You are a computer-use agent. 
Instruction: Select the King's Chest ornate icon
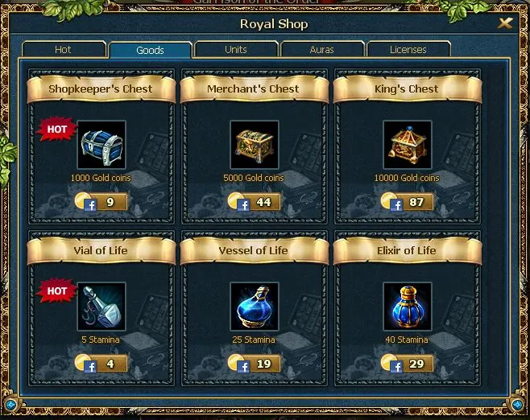coord(408,145)
